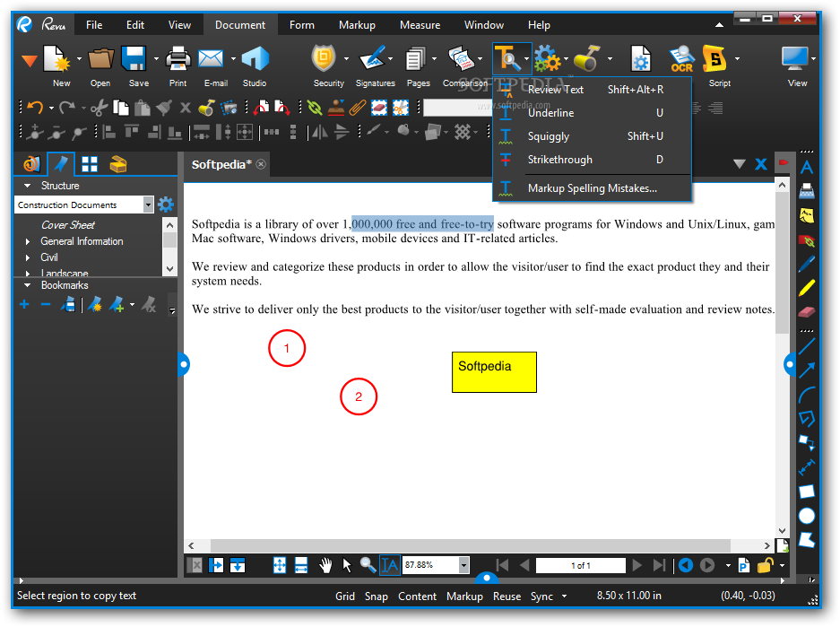The image size is (840, 627).
Task: Save the document with the Save icon
Action: [134, 59]
